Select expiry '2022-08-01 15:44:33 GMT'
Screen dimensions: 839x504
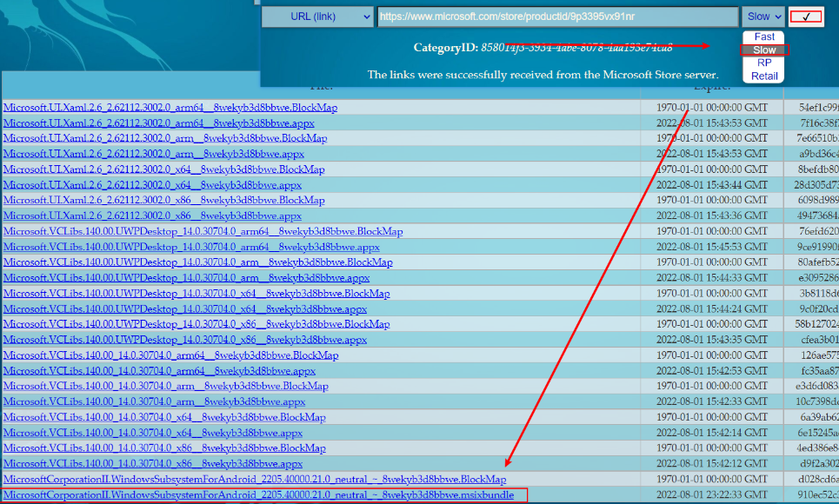click(x=712, y=278)
